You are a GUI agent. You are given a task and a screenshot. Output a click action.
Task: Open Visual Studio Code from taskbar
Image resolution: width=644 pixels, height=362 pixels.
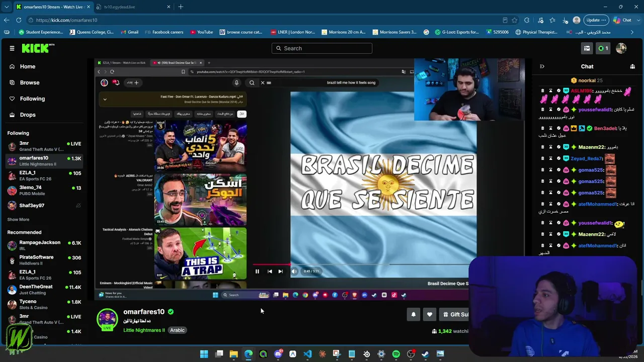pos(307,354)
